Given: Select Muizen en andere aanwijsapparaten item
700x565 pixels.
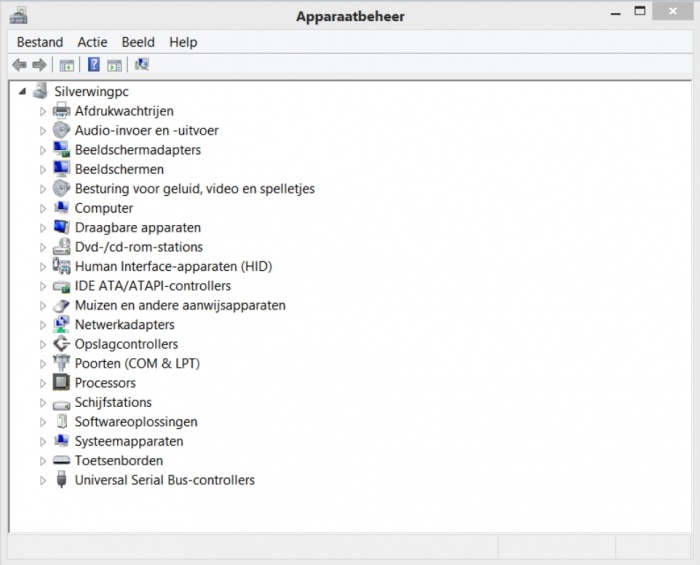Looking at the screenshot, I should (x=180, y=305).
